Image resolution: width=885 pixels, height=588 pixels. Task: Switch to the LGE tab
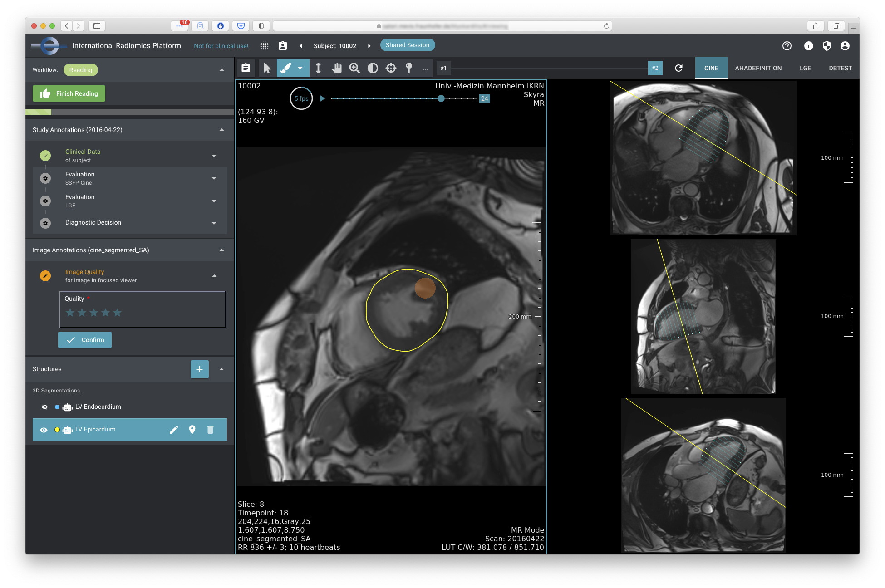805,68
